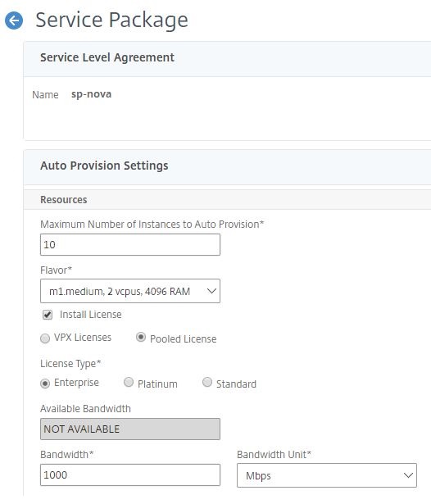
Task: Click the Bandwidth field showing 1000
Action: pos(130,474)
